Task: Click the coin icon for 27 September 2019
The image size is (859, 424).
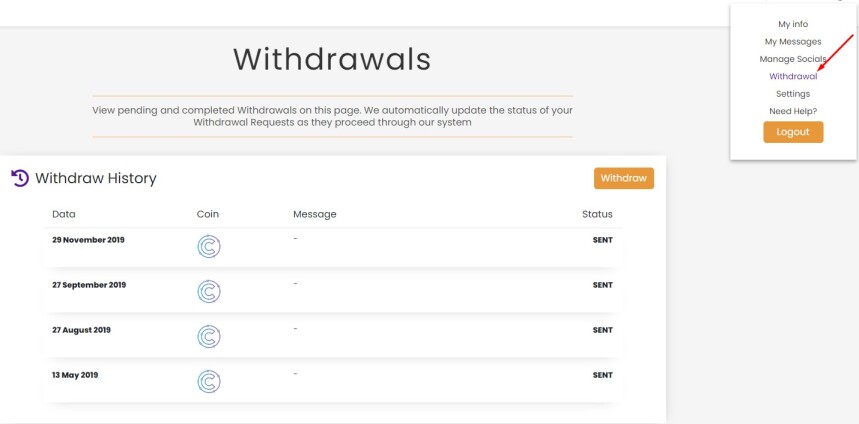Action: pyautogui.click(x=209, y=291)
